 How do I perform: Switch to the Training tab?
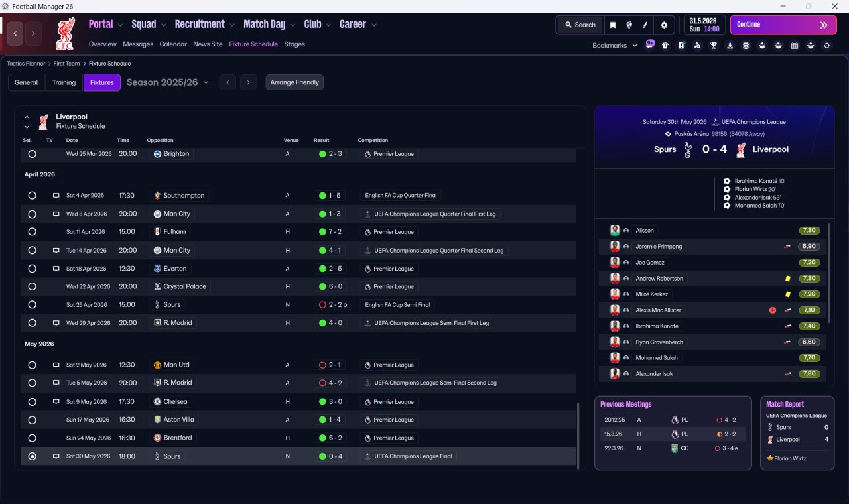tap(64, 82)
